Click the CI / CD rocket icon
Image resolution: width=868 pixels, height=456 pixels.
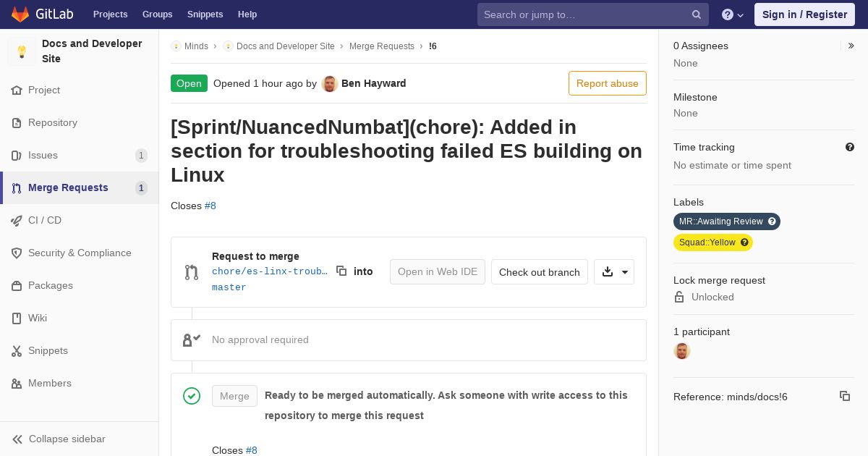pos(17,221)
